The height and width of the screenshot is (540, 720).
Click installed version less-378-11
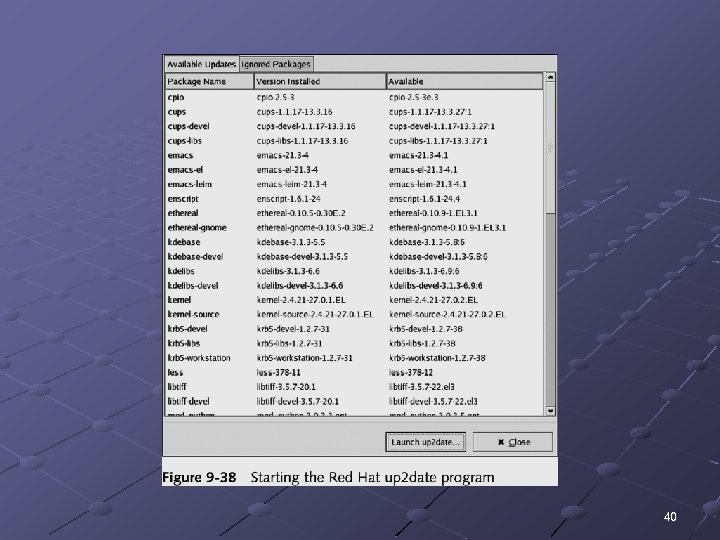point(279,372)
